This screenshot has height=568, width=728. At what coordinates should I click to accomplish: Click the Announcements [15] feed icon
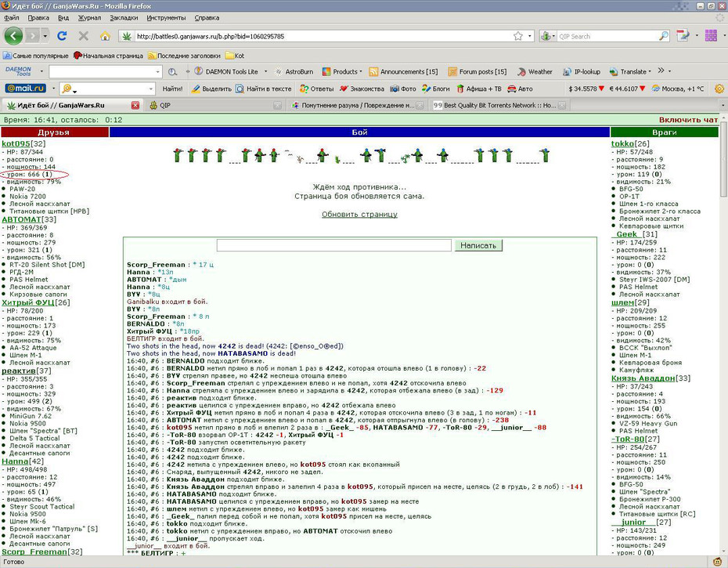point(373,71)
